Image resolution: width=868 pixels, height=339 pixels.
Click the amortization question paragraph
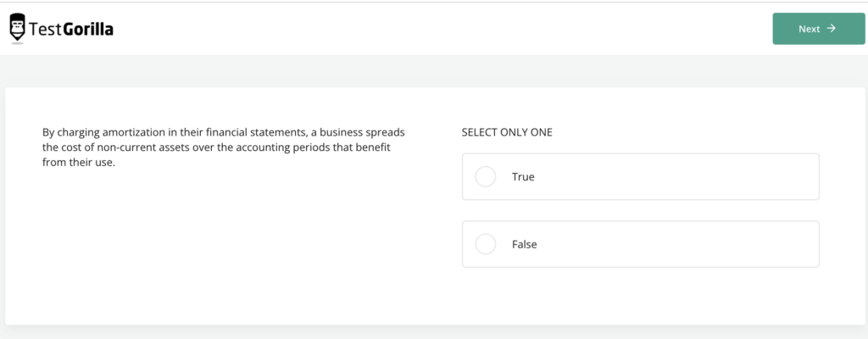(x=224, y=147)
